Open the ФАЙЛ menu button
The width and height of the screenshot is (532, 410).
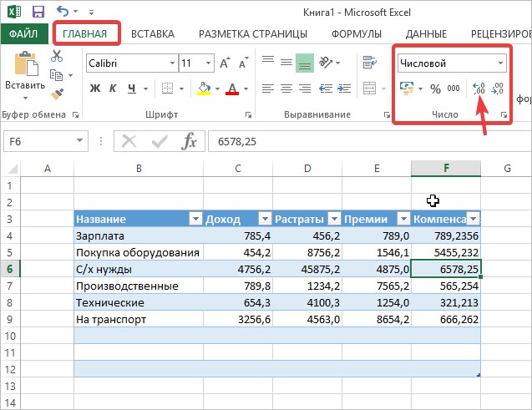pos(23,34)
